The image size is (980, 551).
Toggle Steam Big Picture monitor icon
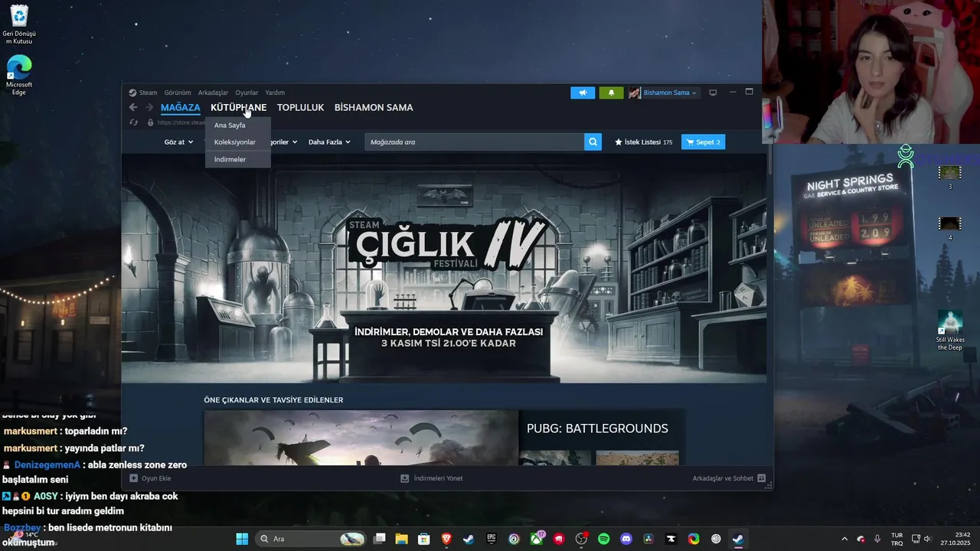click(x=713, y=93)
